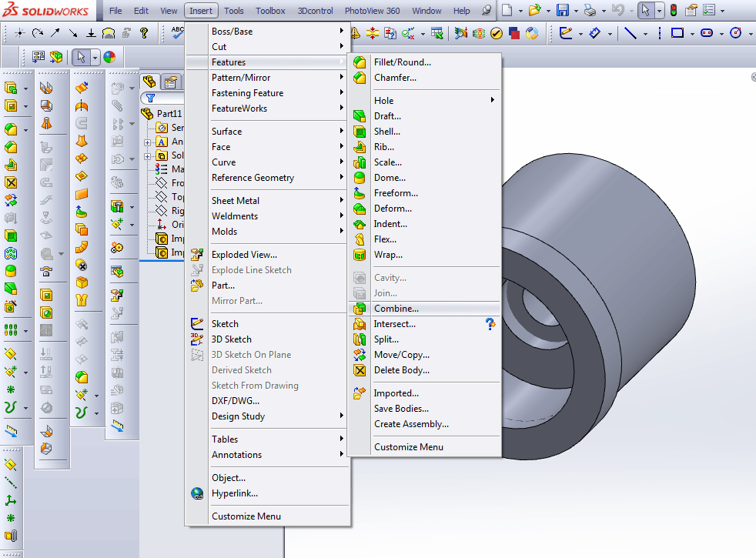Viewport: 756px width, 558px height.
Task: Click the FeatureManager design tree tab
Action: pos(149,82)
